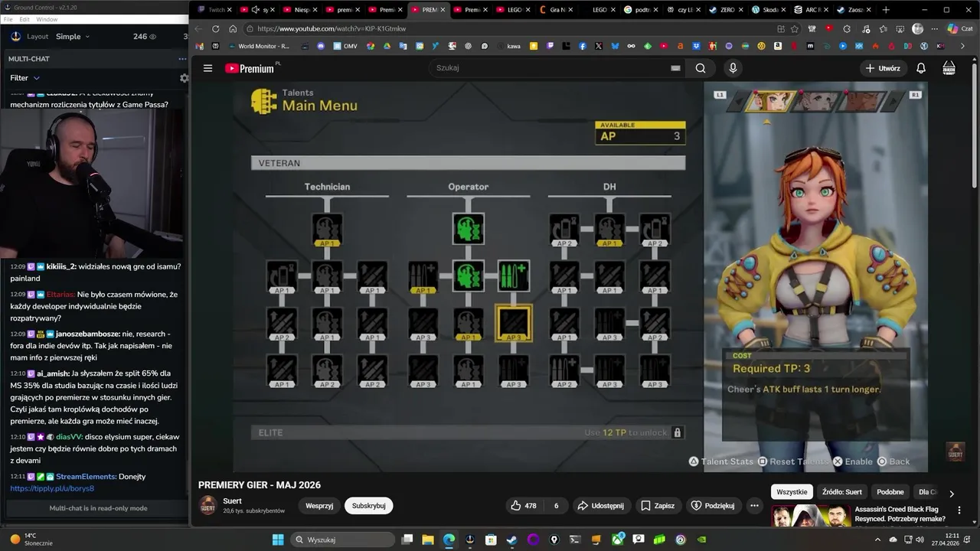Open a new browser tab
Screen dimensions: 980x551
886,10
